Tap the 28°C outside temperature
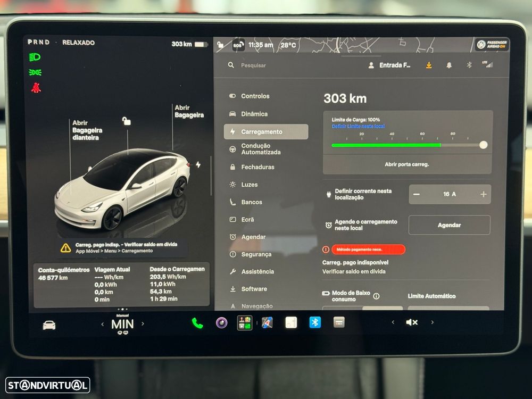Viewport: 532px width, 399px height. 288,45
